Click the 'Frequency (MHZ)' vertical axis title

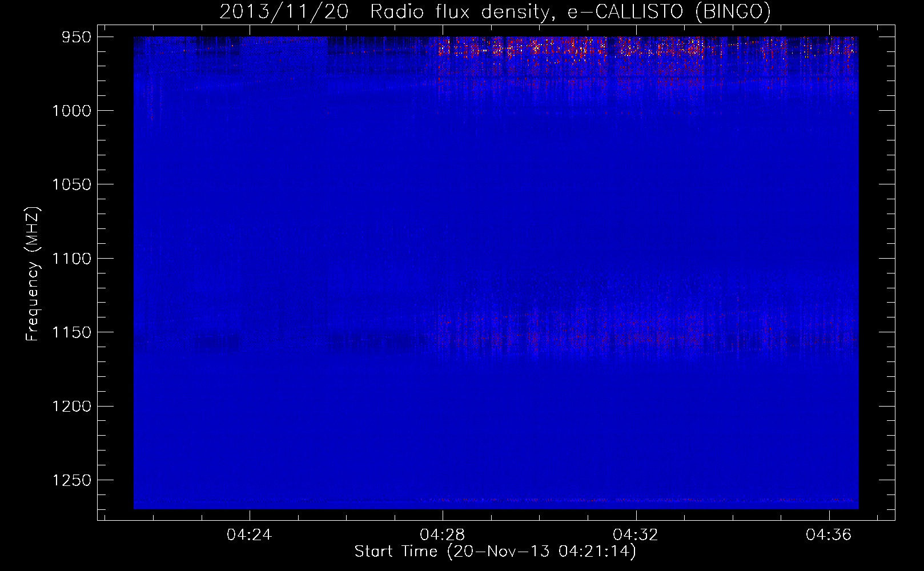click(33, 274)
